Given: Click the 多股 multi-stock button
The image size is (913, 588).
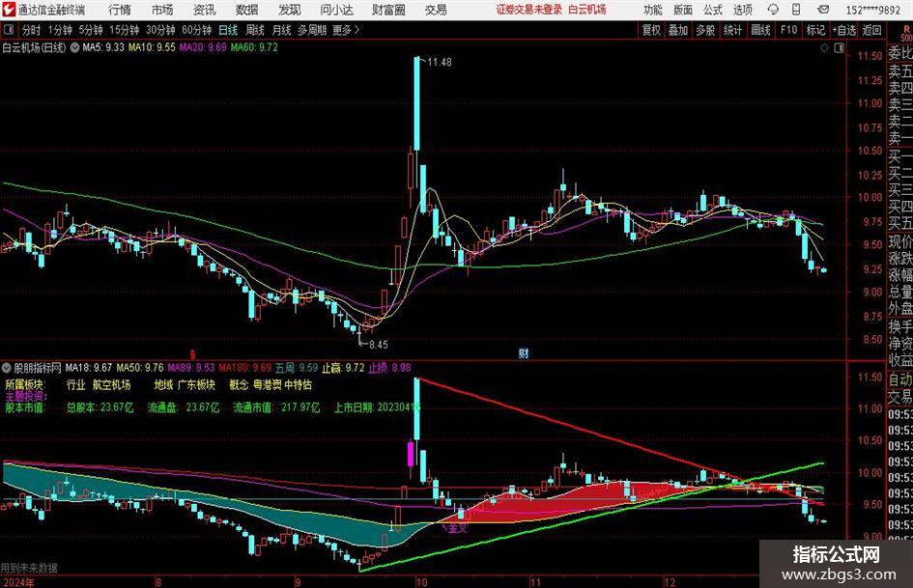Looking at the screenshot, I should click(x=705, y=30).
